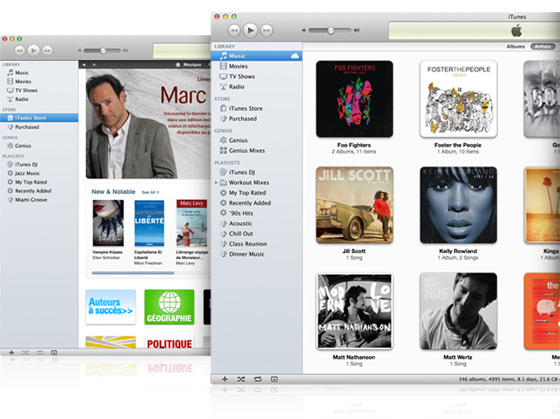Open the Capitalisme et Liberté book cover

[x=149, y=223]
